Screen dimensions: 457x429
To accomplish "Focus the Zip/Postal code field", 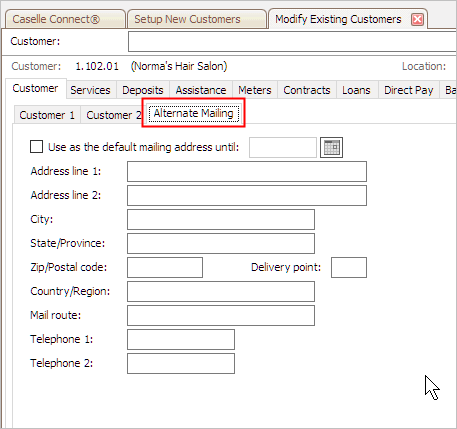I will click(165, 267).
